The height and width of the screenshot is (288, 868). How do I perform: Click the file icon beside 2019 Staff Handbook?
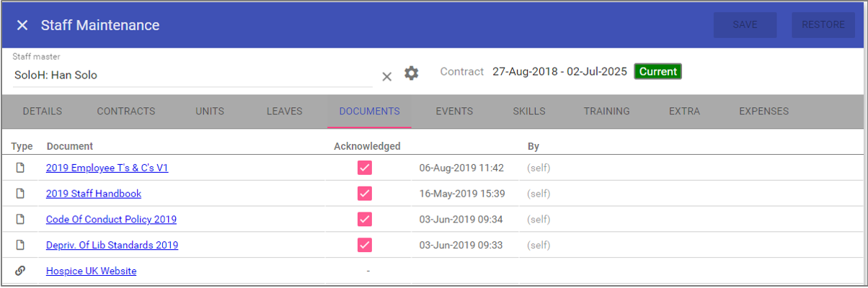coord(20,194)
